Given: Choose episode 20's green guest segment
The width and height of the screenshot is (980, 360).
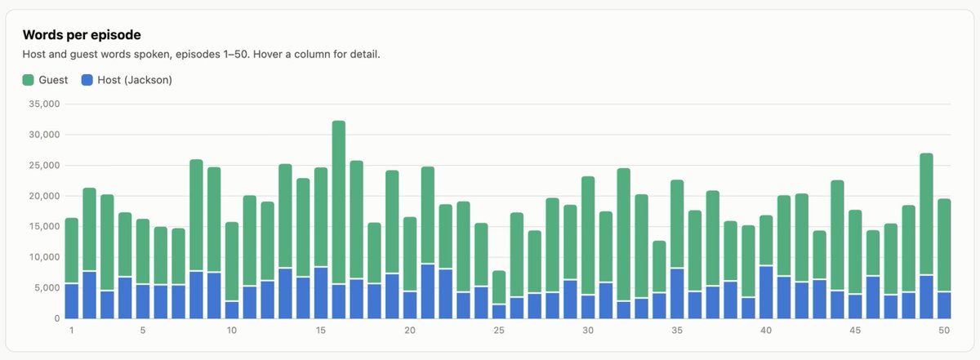Looking at the screenshot, I should [410, 254].
